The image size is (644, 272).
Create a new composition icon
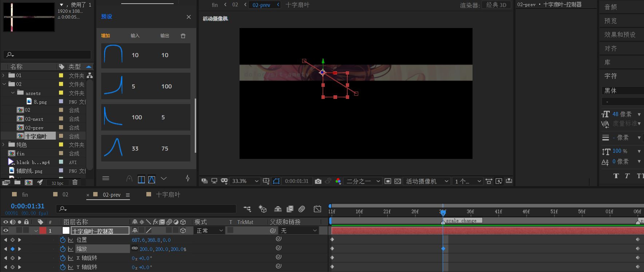[x=29, y=183]
